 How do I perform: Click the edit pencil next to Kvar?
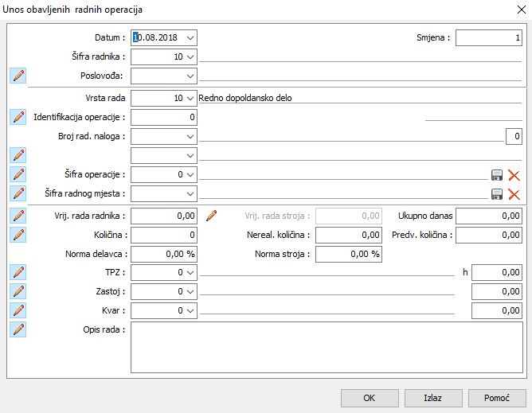click(x=18, y=310)
